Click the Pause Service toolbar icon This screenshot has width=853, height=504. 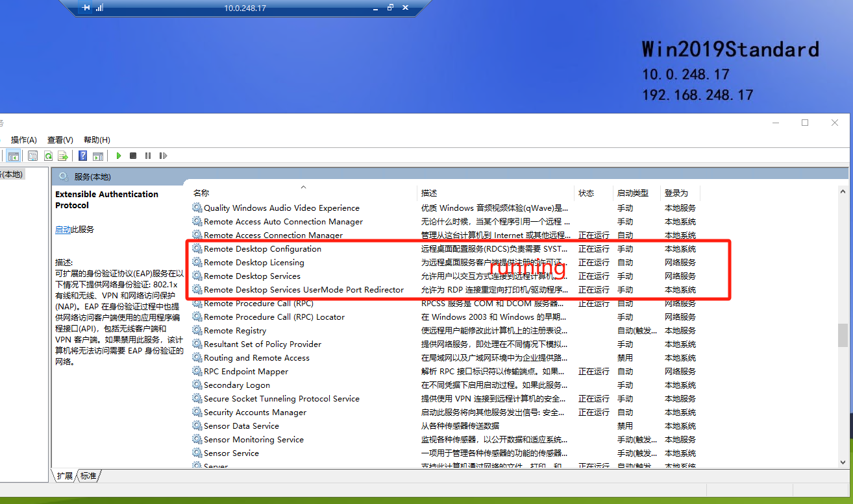click(148, 156)
